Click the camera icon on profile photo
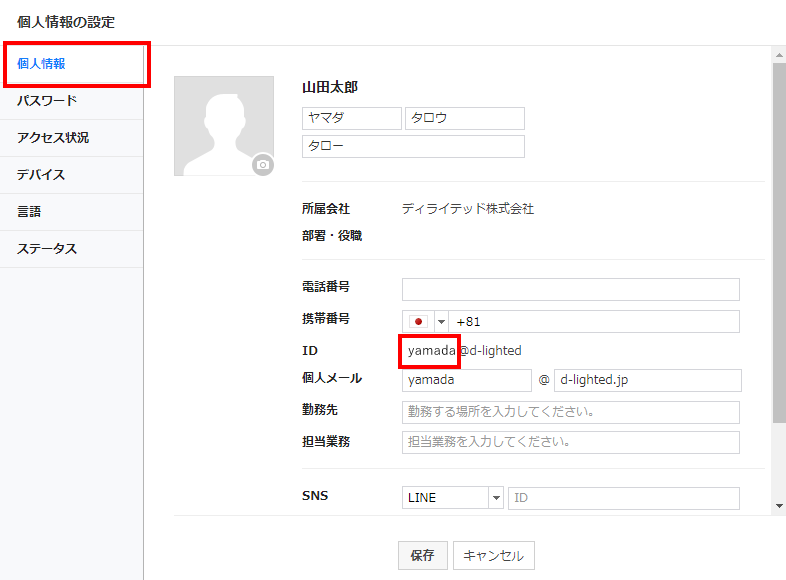 click(x=263, y=165)
